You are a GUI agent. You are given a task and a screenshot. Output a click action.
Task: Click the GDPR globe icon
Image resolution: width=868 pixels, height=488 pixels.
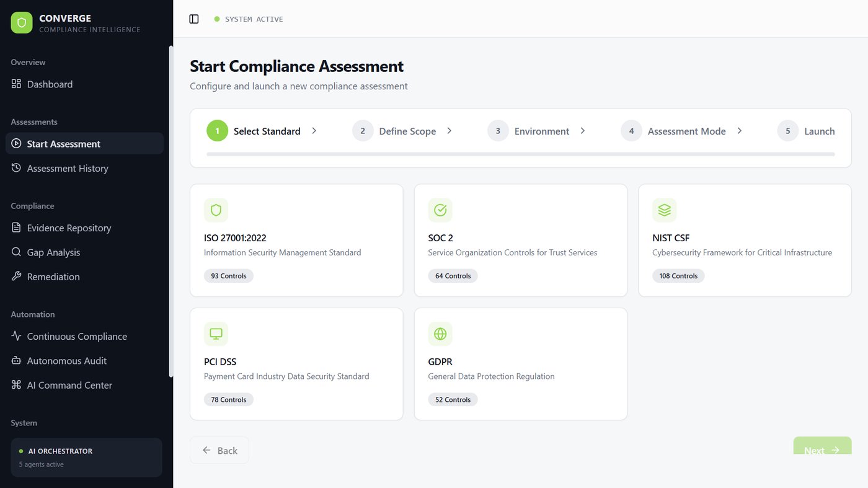440,334
